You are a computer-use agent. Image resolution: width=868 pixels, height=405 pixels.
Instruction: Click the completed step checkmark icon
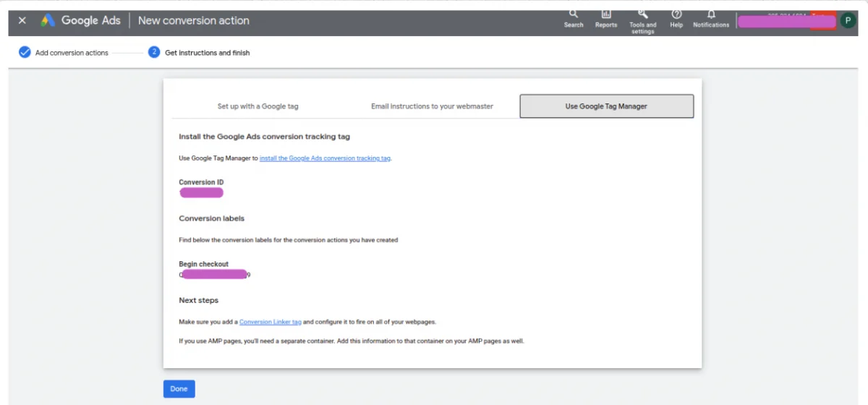pyautogui.click(x=25, y=52)
